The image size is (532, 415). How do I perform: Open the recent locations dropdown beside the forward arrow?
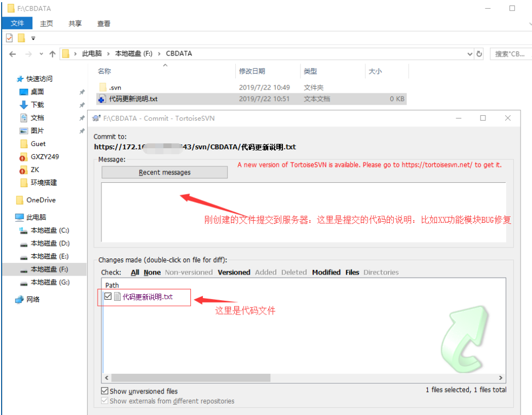click(41, 54)
